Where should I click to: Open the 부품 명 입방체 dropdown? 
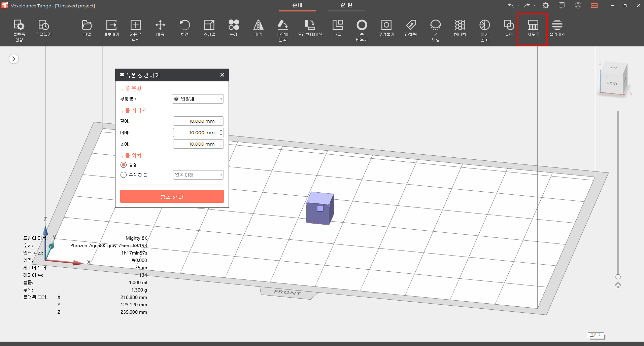(198, 99)
